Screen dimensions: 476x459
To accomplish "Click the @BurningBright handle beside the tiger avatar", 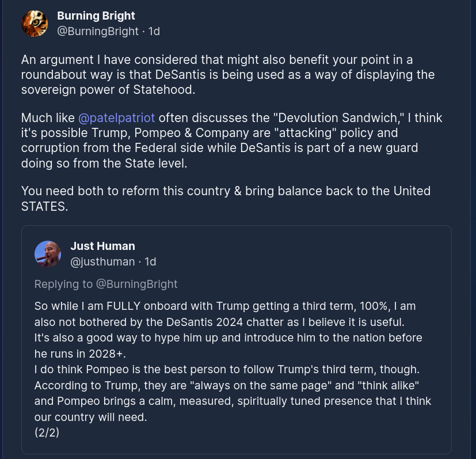I will 98,31.
